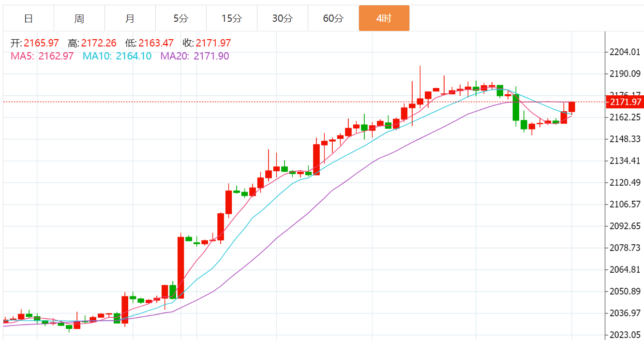Click the 2092.65 price axis label
The height and width of the screenshot is (340, 644).
(x=626, y=226)
